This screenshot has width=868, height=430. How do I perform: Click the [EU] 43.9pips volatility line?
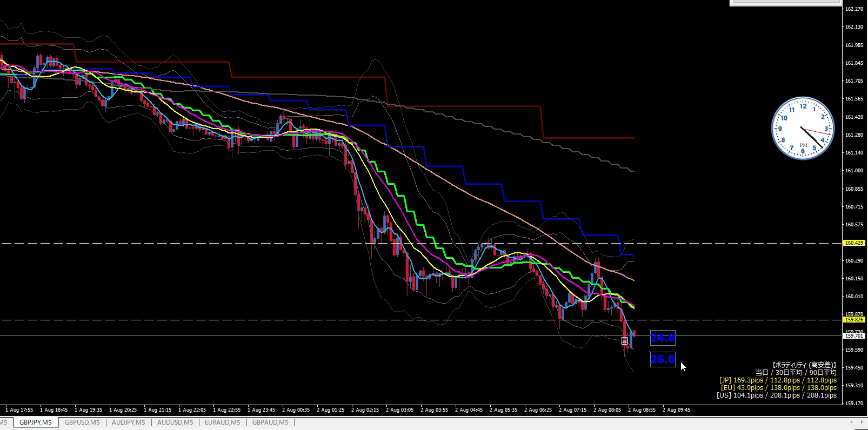point(779,388)
